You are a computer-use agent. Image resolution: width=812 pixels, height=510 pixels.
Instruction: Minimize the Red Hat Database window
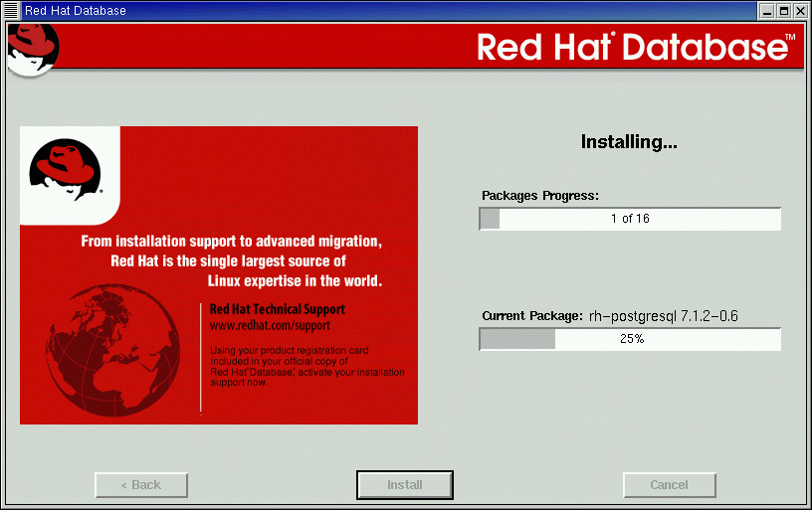[767, 11]
